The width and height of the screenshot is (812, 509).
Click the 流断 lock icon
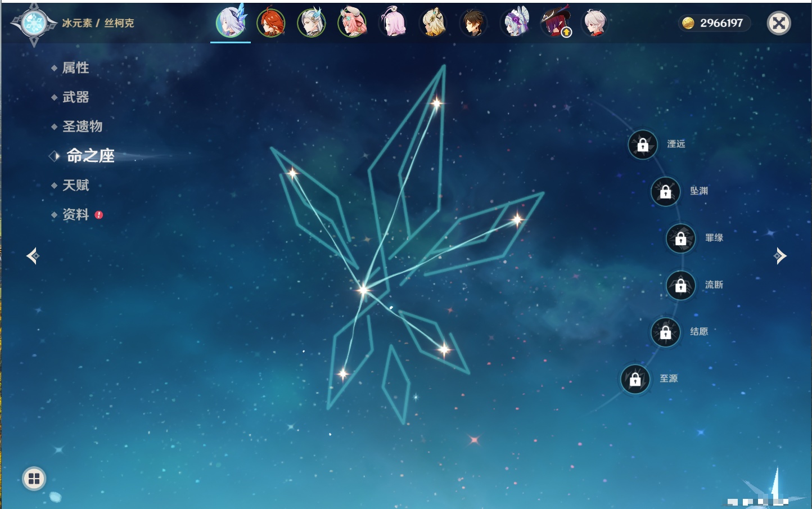[x=681, y=285]
